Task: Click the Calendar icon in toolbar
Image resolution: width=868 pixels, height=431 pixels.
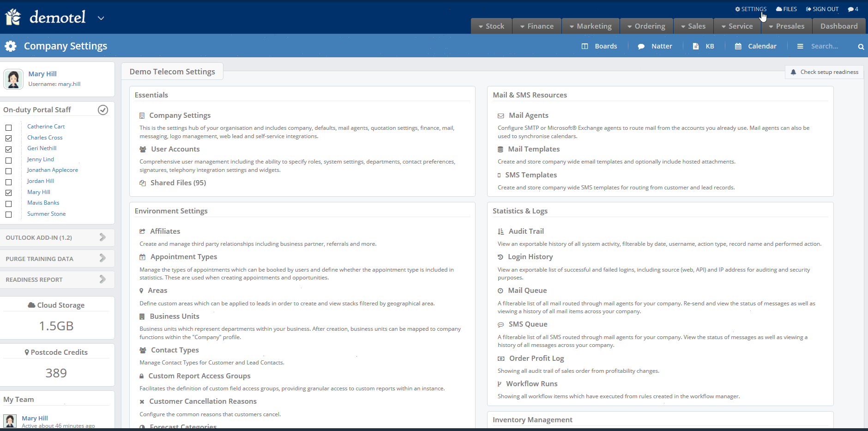Action: (738, 46)
